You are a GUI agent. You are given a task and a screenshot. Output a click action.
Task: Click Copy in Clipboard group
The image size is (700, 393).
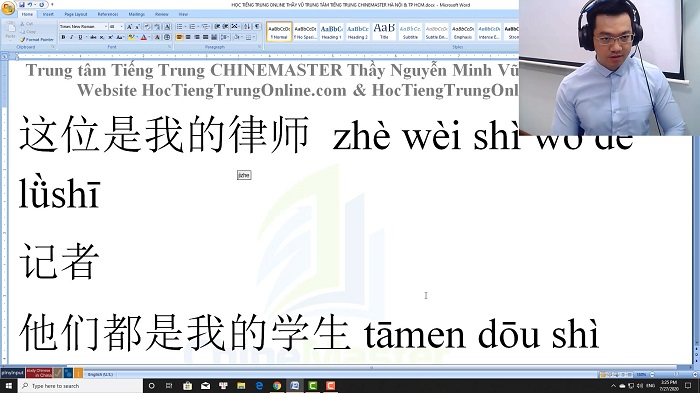[27, 32]
